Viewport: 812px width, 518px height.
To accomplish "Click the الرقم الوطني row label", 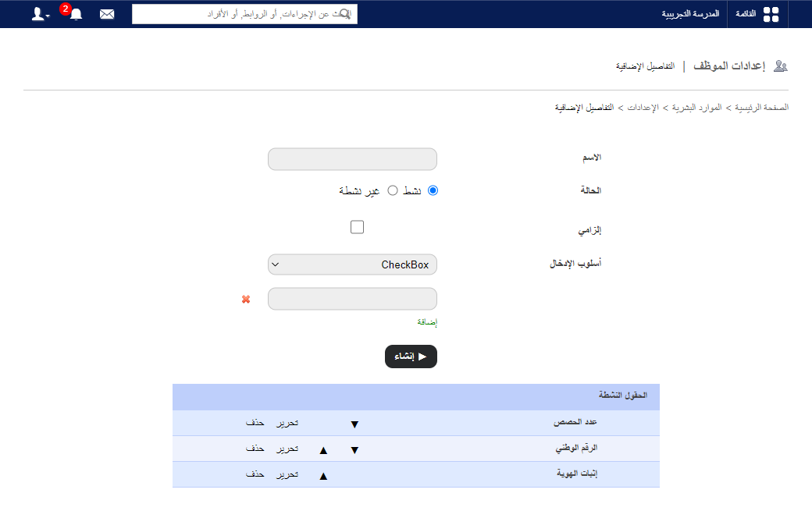I will [x=576, y=448].
